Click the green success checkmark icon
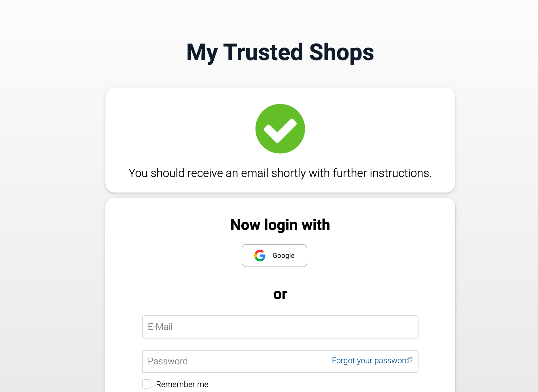This screenshot has width=538, height=392. pos(280,129)
